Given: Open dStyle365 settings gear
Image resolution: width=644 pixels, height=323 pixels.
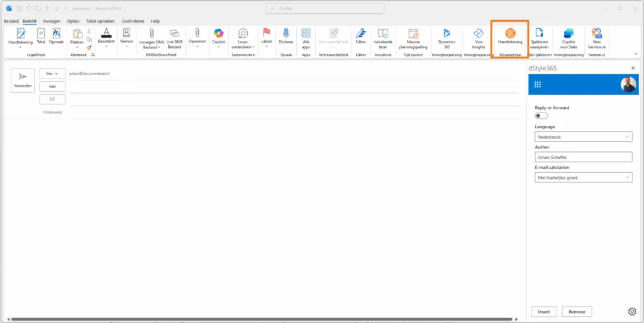Looking at the screenshot, I should click(632, 312).
